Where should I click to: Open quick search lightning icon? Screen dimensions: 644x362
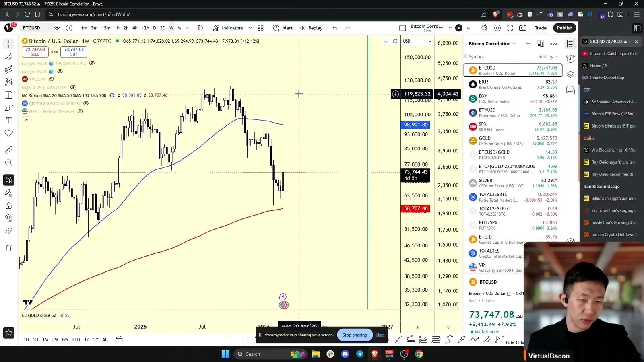pyautogui.click(x=485, y=28)
